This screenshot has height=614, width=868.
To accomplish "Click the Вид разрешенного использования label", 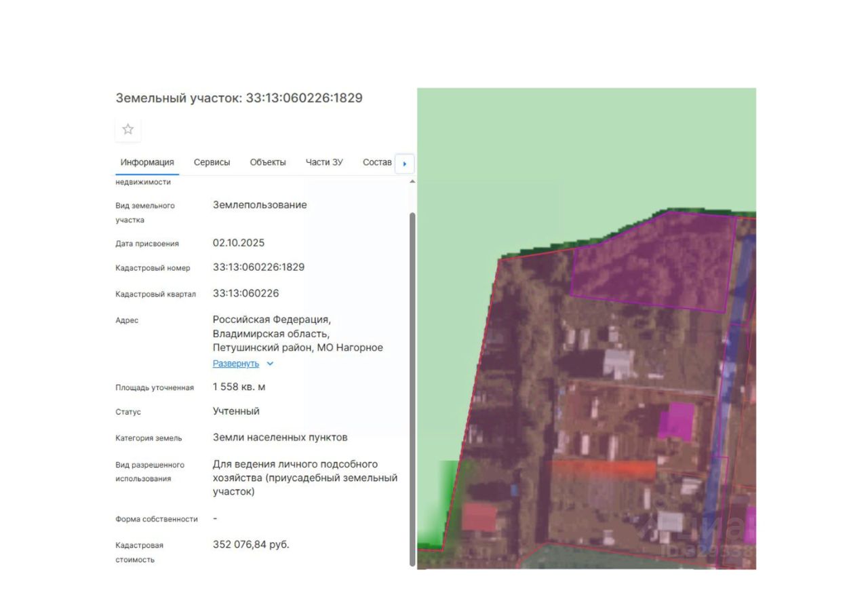I will click(x=150, y=472).
